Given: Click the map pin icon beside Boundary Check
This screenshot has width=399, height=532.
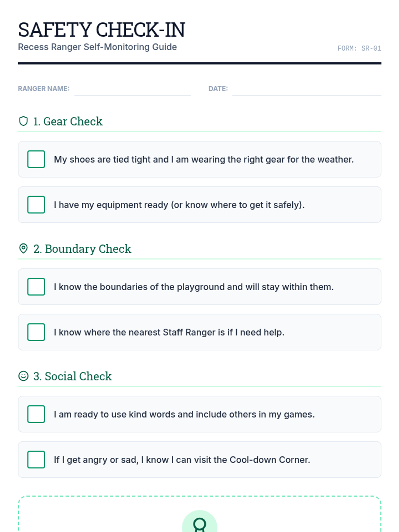Looking at the screenshot, I should [x=23, y=248].
